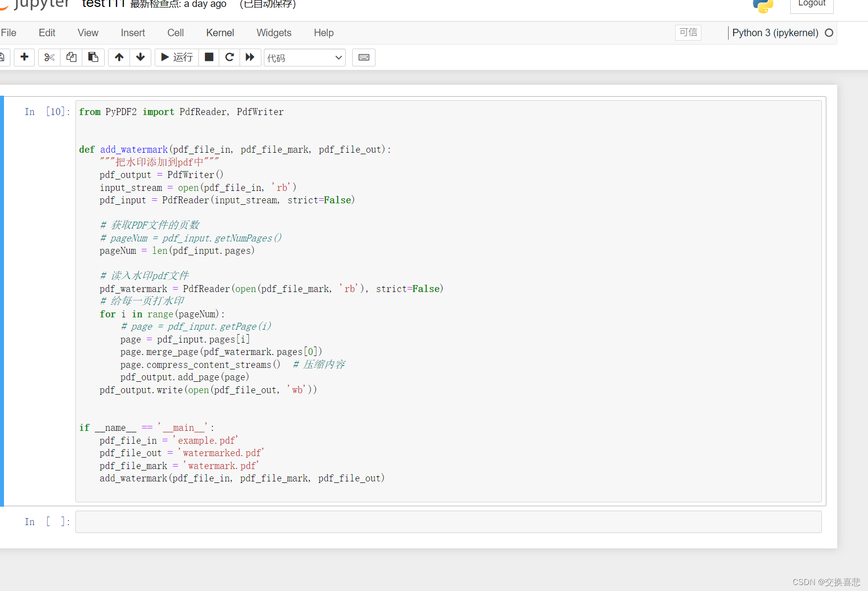Image resolution: width=868 pixels, height=591 pixels.
Task: Restart the kernel icon
Action: point(229,58)
